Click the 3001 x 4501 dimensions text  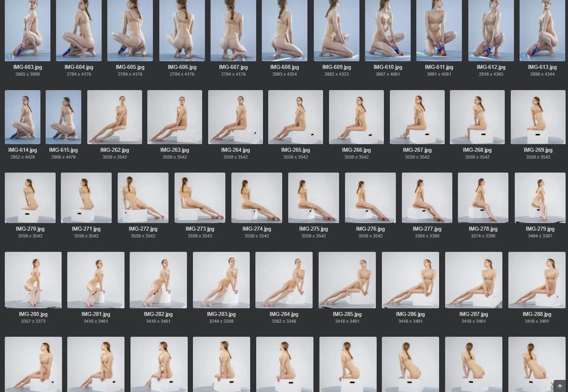tap(439, 74)
